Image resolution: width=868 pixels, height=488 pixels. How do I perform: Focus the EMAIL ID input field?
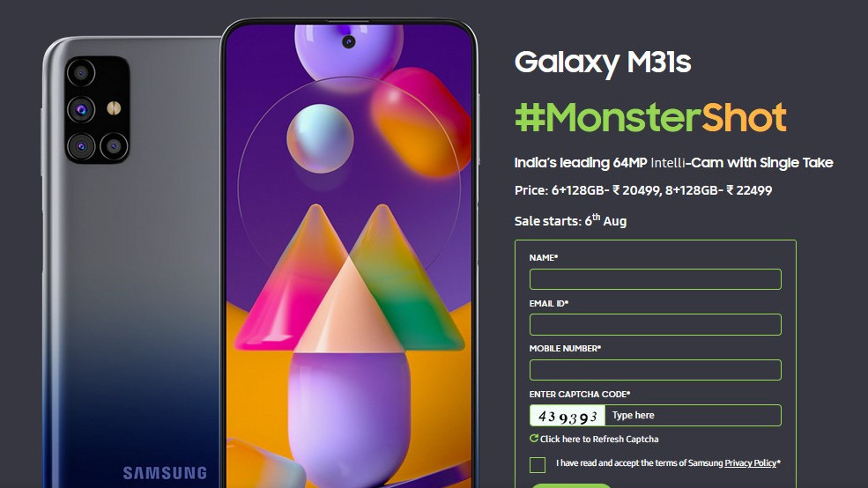pos(656,325)
